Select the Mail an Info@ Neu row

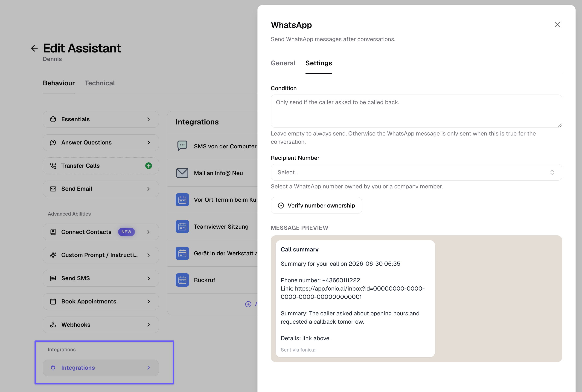213,173
